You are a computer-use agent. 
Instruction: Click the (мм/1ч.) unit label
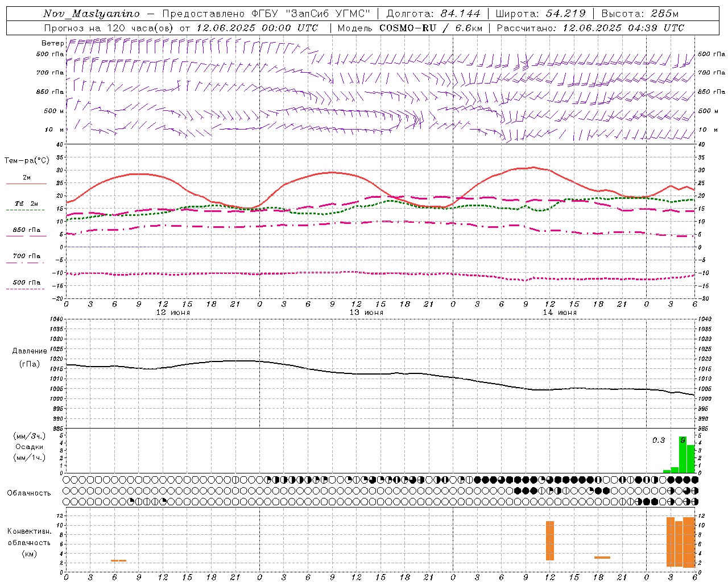point(30,458)
